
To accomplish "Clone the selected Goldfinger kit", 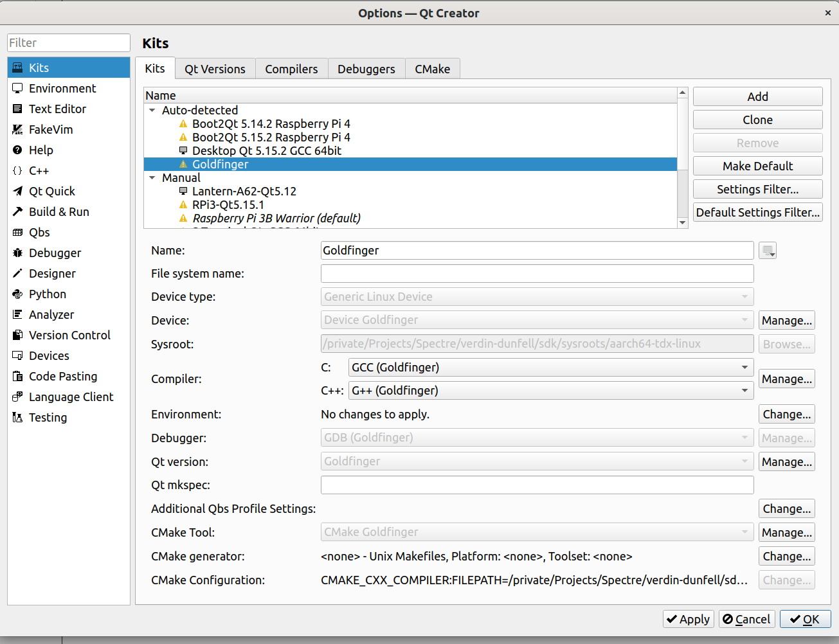I will 757,120.
